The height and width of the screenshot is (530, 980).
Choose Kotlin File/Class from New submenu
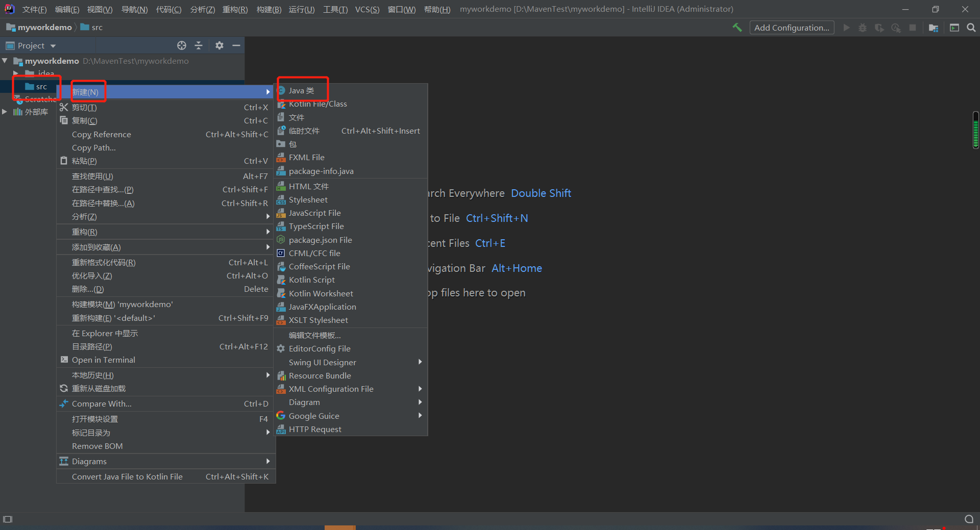[351, 104]
